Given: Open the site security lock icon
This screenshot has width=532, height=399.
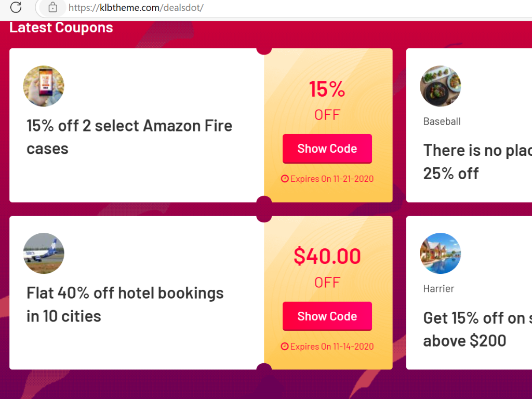Looking at the screenshot, I should click(x=52, y=7).
